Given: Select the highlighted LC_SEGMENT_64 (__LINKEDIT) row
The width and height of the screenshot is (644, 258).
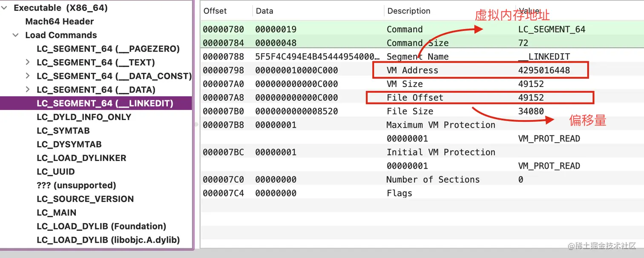Looking at the screenshot, I should click(x=96, y=103).
